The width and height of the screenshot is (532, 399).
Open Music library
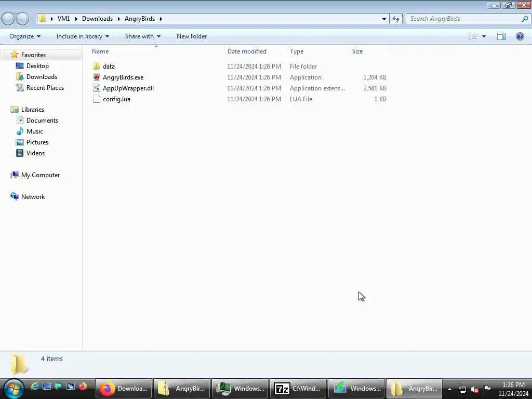click(x=35, y=131)
